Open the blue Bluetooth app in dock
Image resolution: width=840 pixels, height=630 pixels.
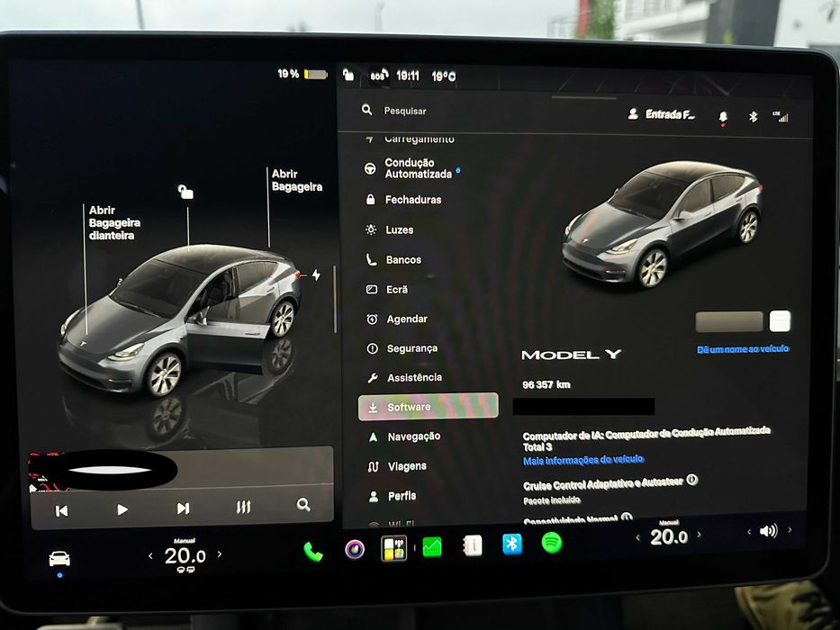click(x=512, y=544)
